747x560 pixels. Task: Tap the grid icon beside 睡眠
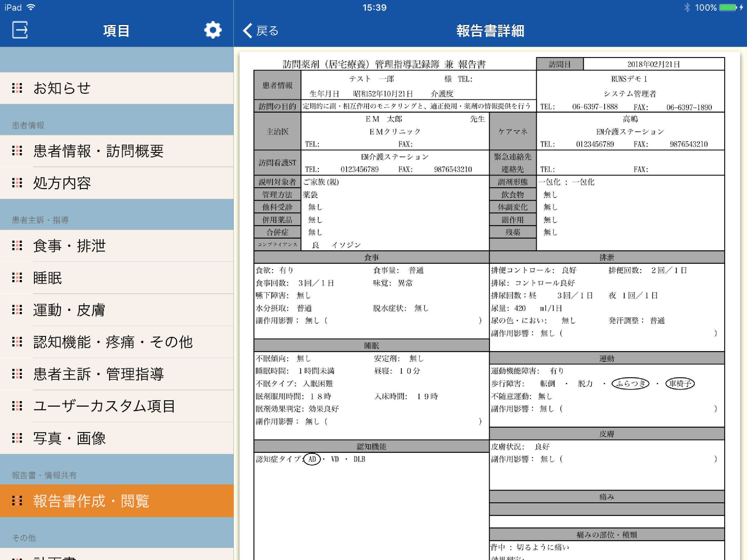point(17,278)
